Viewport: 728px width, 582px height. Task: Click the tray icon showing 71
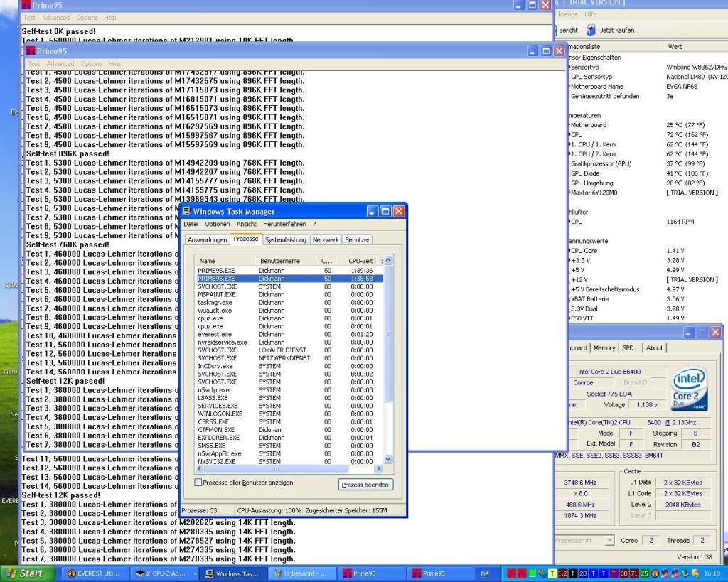pos(634,573)
